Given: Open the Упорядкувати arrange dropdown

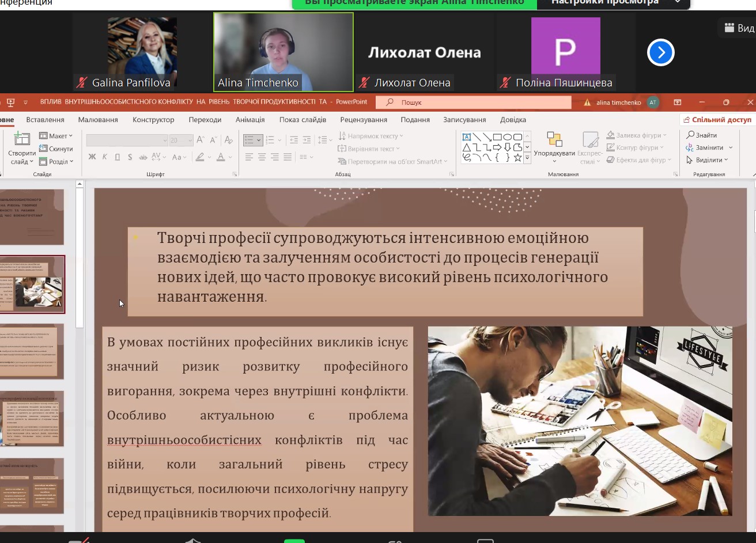Looking at the screenshot, I should (x=554, y=149).
